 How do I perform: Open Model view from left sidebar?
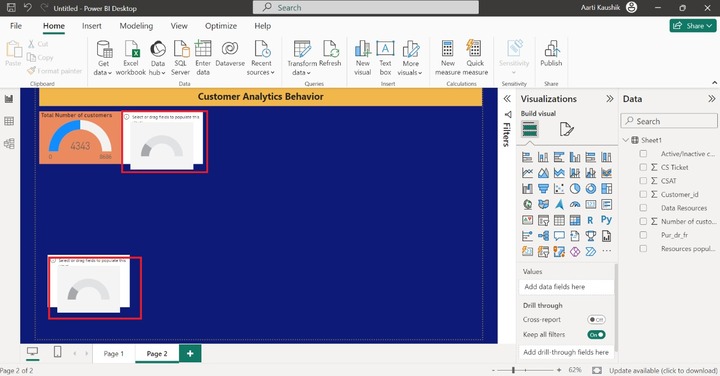9,144
